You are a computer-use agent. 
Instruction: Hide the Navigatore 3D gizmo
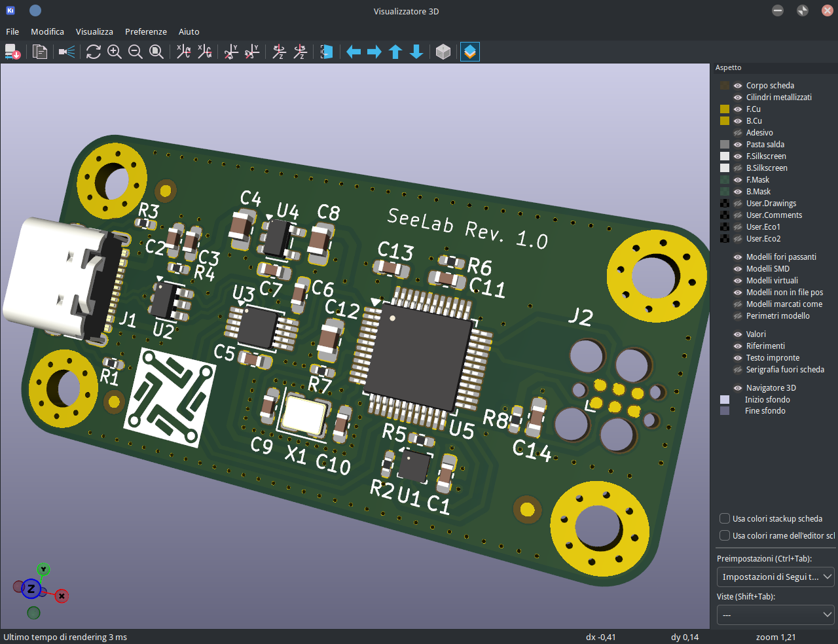(738, 388)
